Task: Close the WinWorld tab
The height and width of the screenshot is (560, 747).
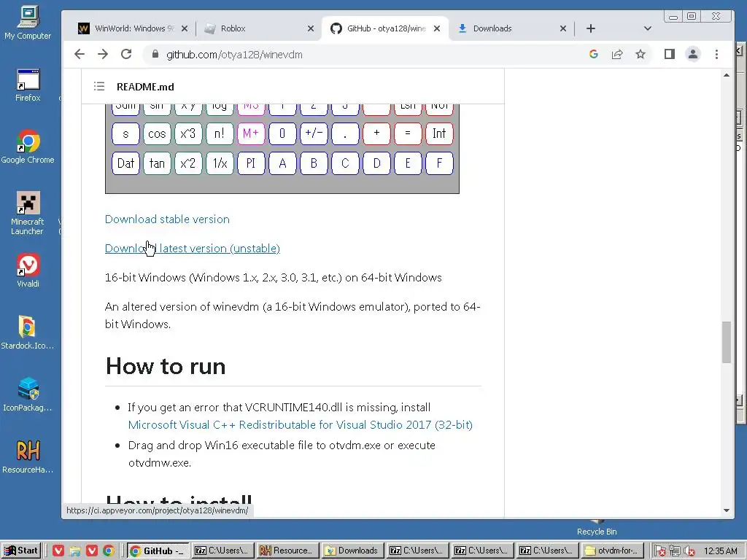Action: pyautogui.click(x=185, y=28)
